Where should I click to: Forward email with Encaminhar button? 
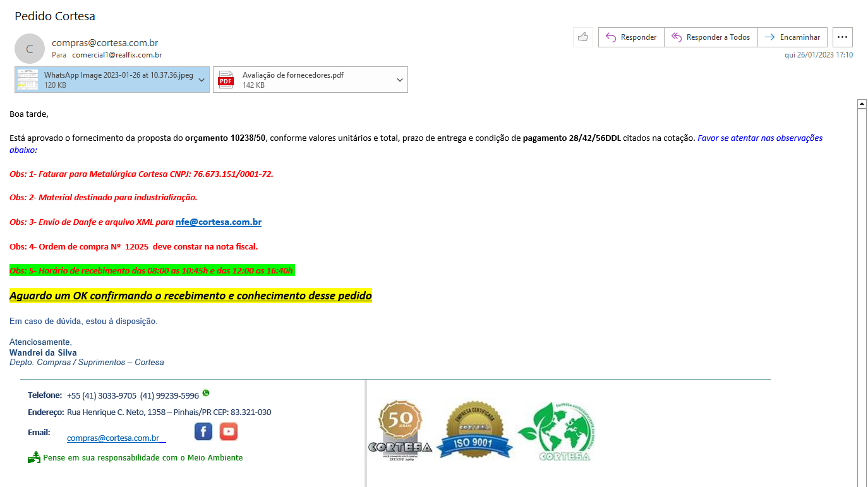(x=792, y=37)
